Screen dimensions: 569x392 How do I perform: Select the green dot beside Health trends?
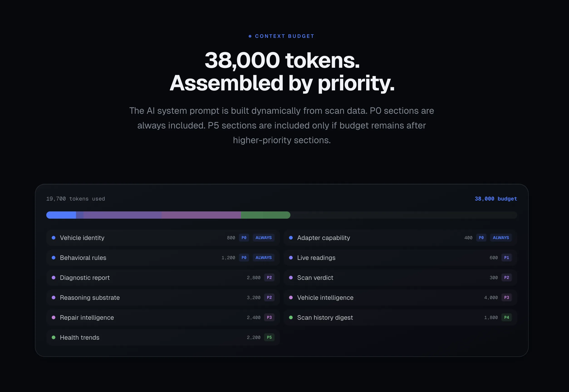coord(54,337)
